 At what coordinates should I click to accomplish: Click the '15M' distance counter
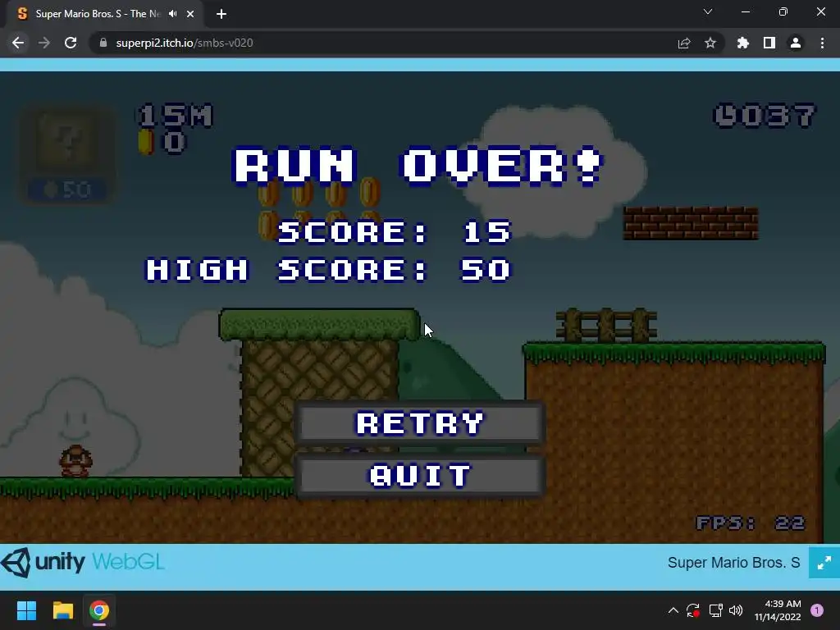(x=176, y=116)
